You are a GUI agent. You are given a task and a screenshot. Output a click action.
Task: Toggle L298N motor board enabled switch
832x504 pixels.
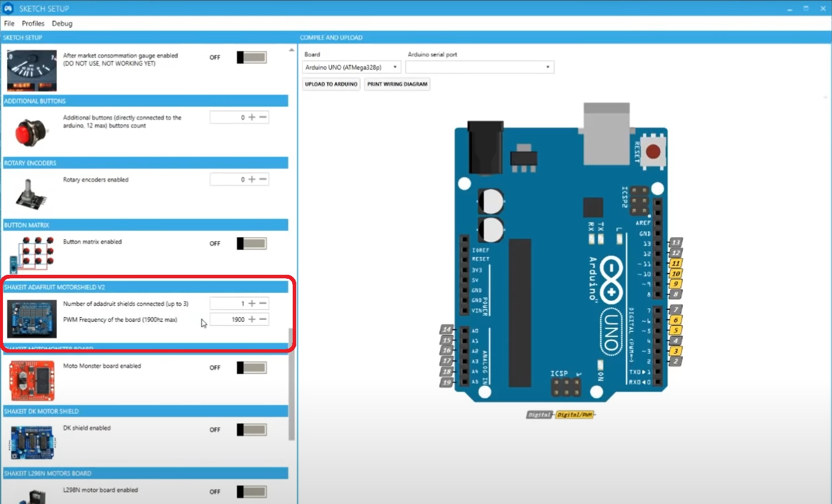[x=252, y=492]
